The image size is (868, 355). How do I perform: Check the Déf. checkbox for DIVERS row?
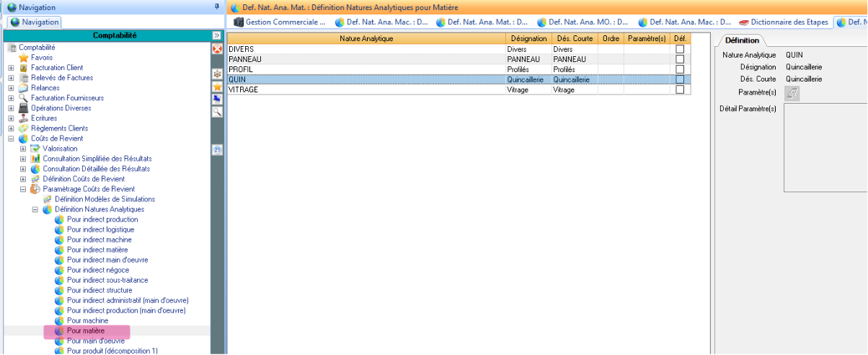coord(680,49)
